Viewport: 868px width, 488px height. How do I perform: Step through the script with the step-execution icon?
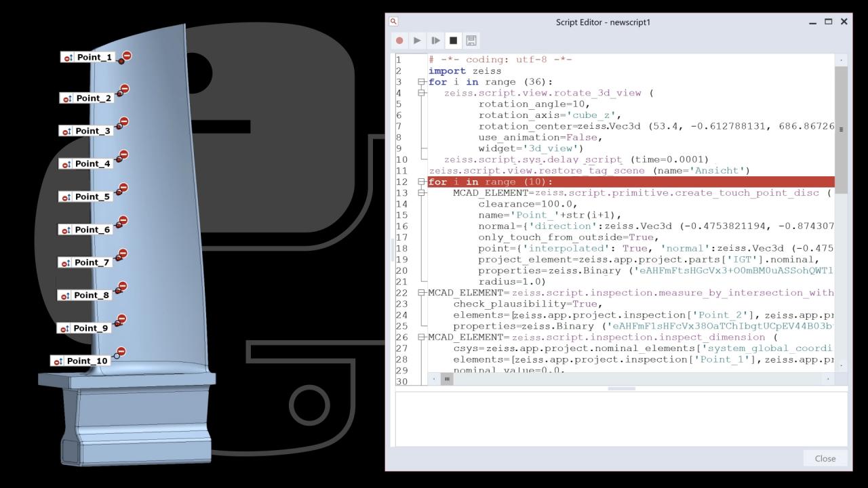pyautogui.click(x=435, y=40)
